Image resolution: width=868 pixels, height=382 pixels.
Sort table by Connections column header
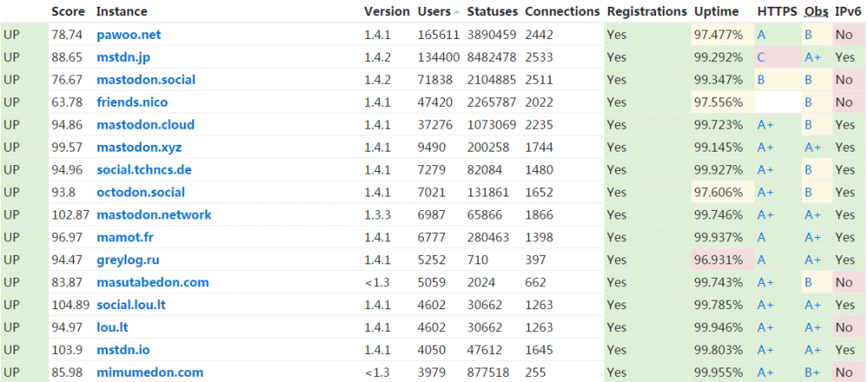coord(563,11)
